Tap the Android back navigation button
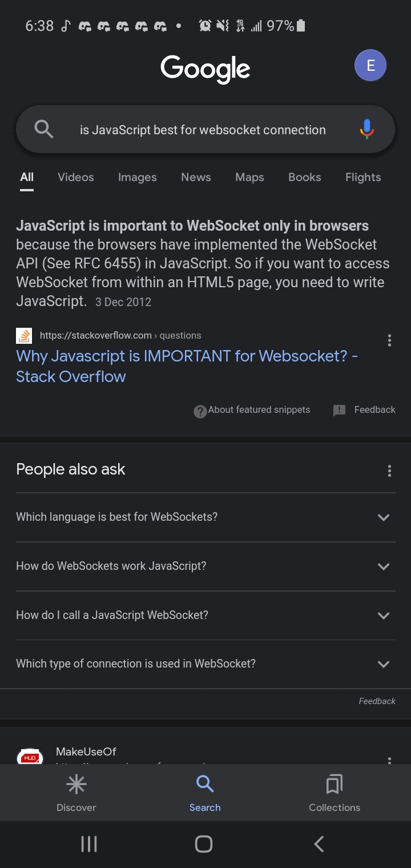This screenshot has width=411, height=868. tap(319, 843)
